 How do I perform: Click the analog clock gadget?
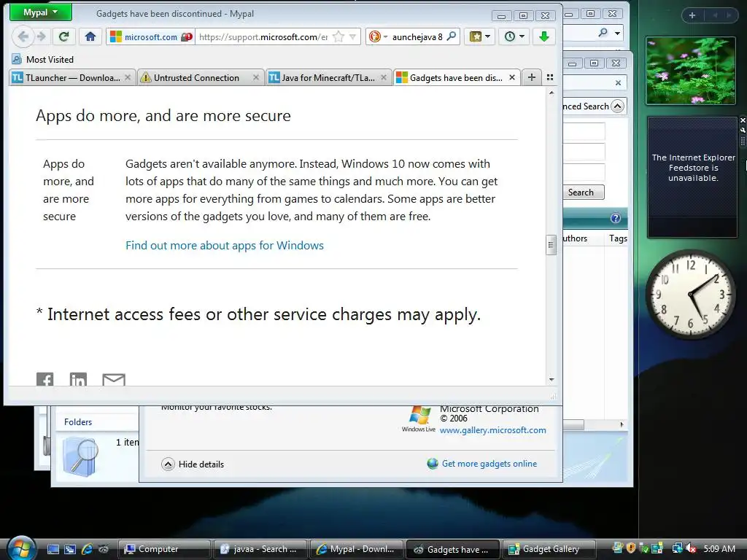pos(690,295)
